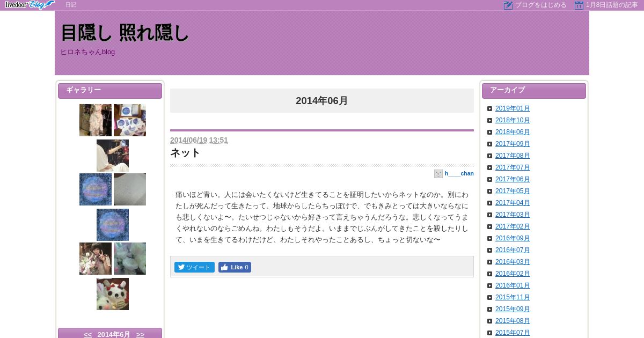The image size is (644, 338).
Task: Click the arrow bullet beside 2017年09月
Action: pos(490,144)
